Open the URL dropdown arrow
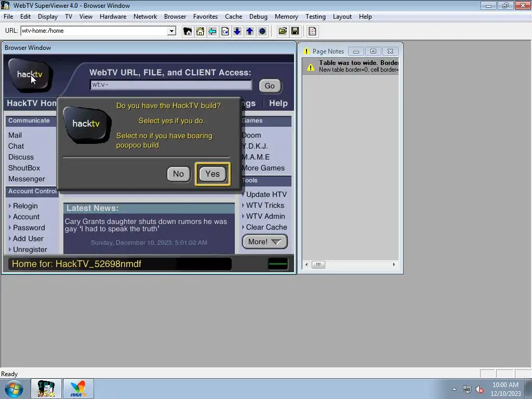 click(171, 31)
